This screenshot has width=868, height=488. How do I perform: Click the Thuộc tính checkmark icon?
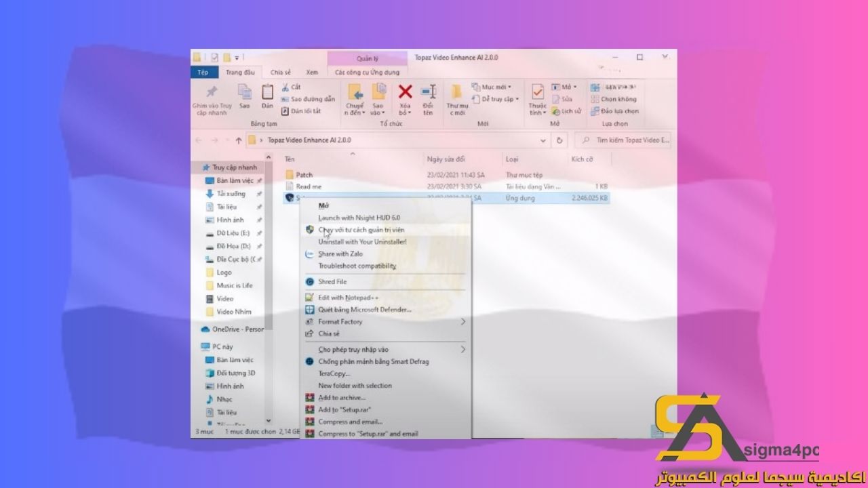click(x=538, y=91)
